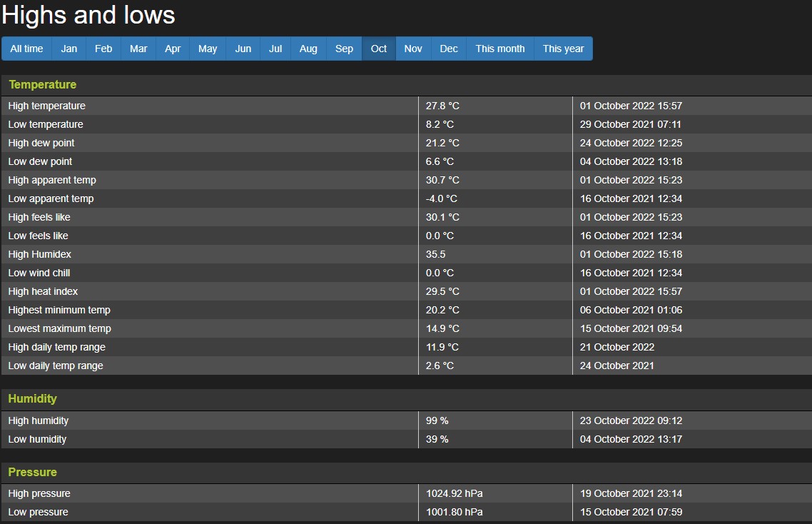Screen dimensions: 812x524
Task: Show records for Mar
Action: pyautogui.click(x=138, y=49)
